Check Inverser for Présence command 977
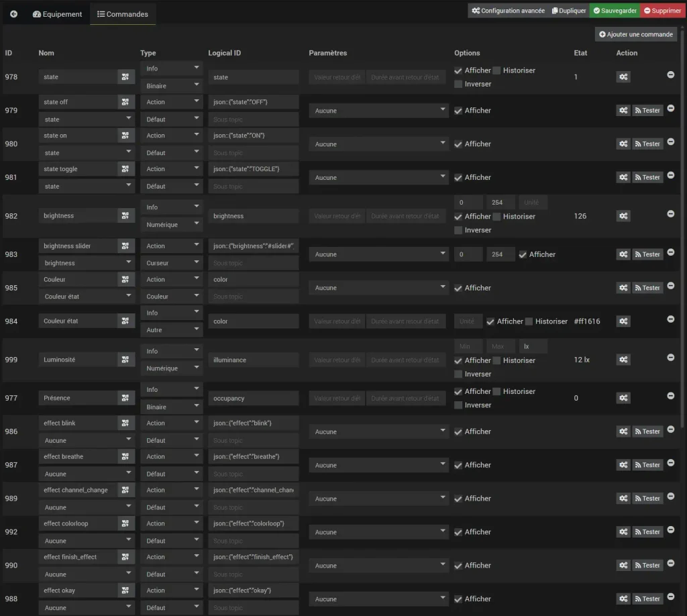 coord(458,405)
